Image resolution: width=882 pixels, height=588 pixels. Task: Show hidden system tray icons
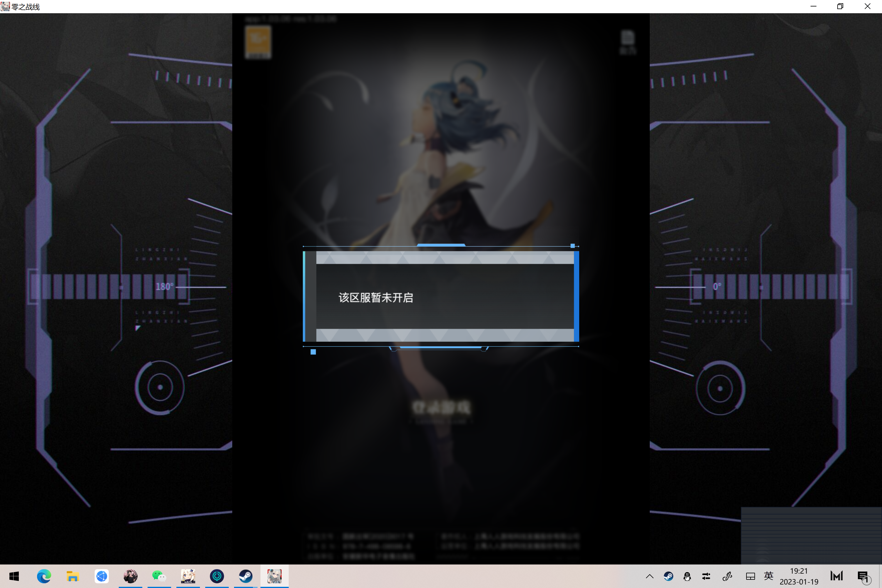pos(649,576)
